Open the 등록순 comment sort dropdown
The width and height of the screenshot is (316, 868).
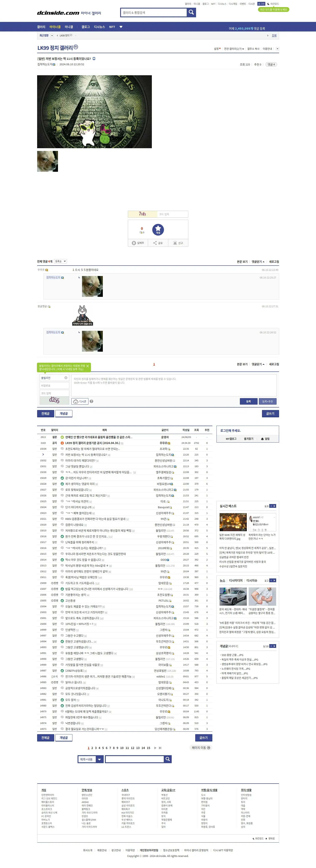[x=60, y=261]
